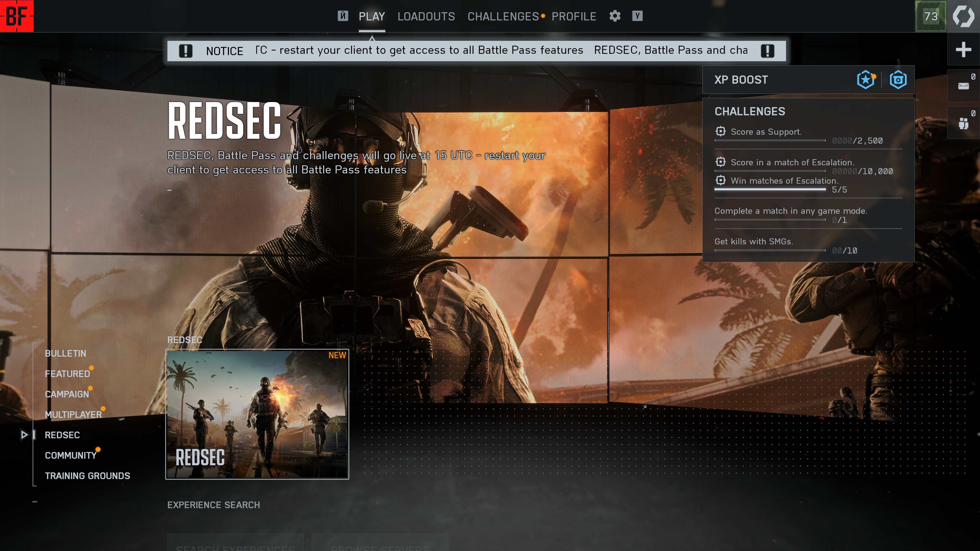Click the player emblem icon top right
Screen dimensions: 980x551
(x=963, y=16)
